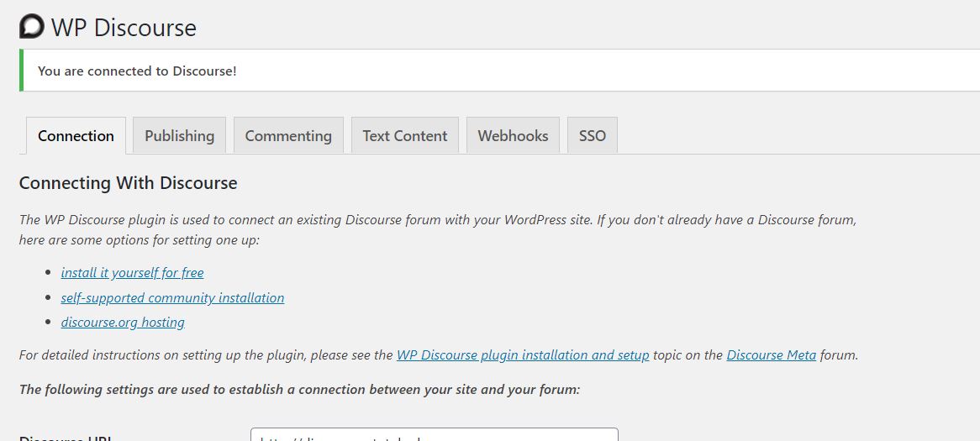This screenshot has height=441, width=980.
Task: Open the 'discourse.org hosting' link
Action: tap(123, 323)
